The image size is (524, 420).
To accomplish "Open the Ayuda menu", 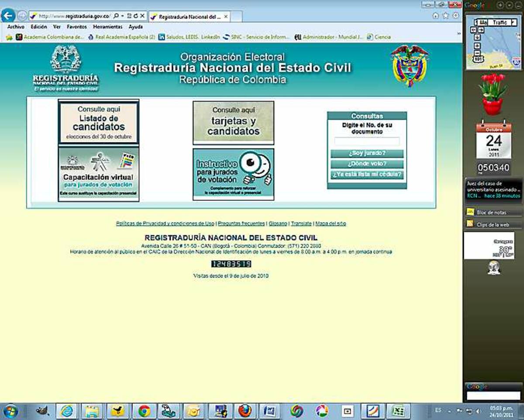I will pyautogui.click(x=136, y=27).
